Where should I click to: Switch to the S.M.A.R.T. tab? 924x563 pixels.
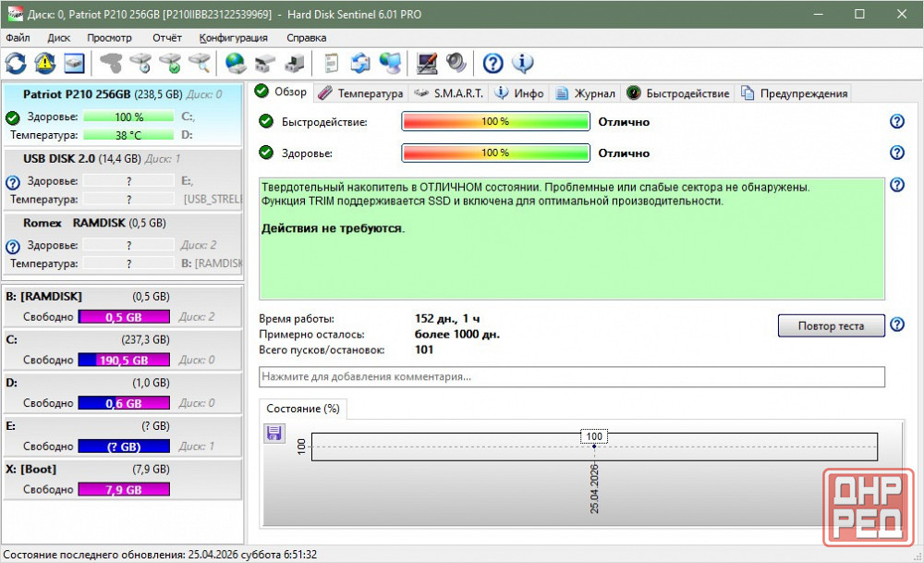[x=449, y=93]
